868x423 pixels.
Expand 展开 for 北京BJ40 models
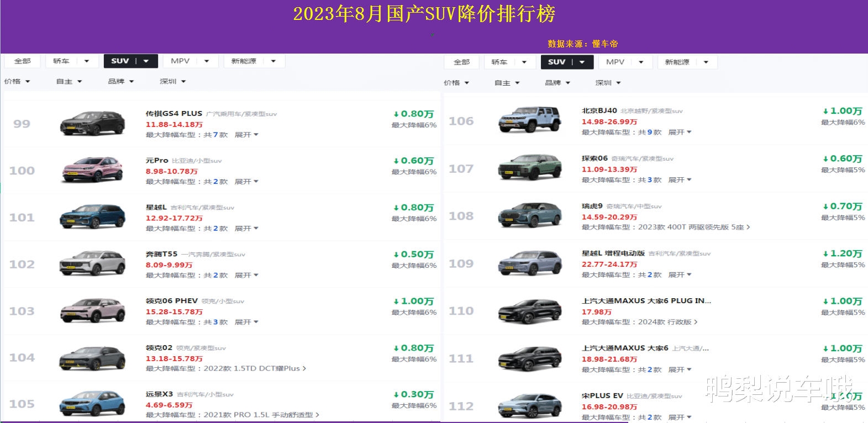pos(680,133)
